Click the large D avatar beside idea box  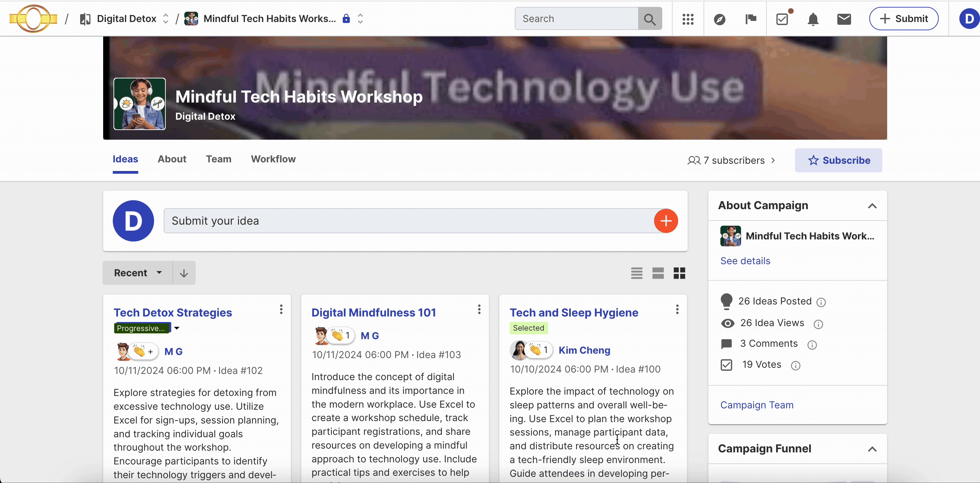tap(133, 221)
